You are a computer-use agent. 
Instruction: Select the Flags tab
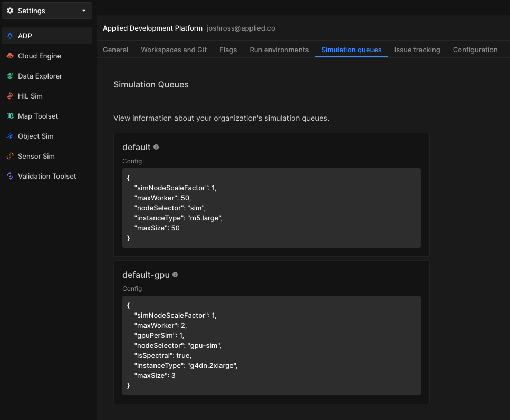pos(228,50)
